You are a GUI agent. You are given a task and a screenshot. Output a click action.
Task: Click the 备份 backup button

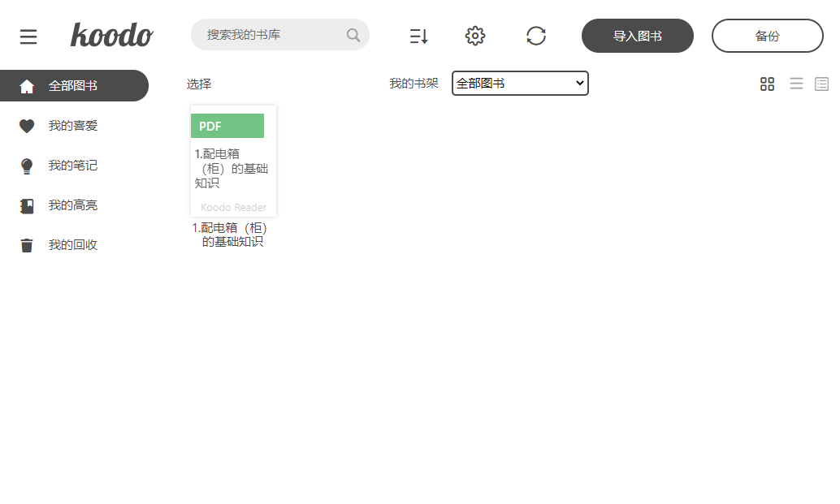click(x=768, y=36)
